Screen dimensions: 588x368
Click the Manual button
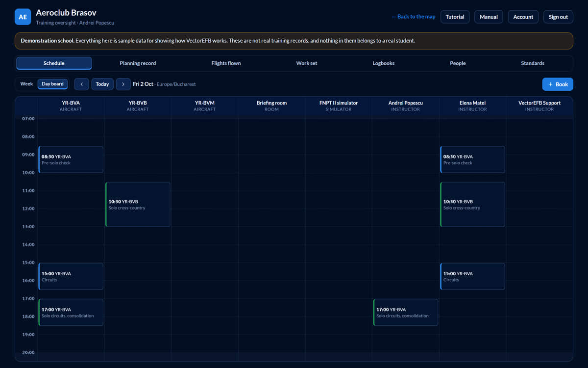489,17
